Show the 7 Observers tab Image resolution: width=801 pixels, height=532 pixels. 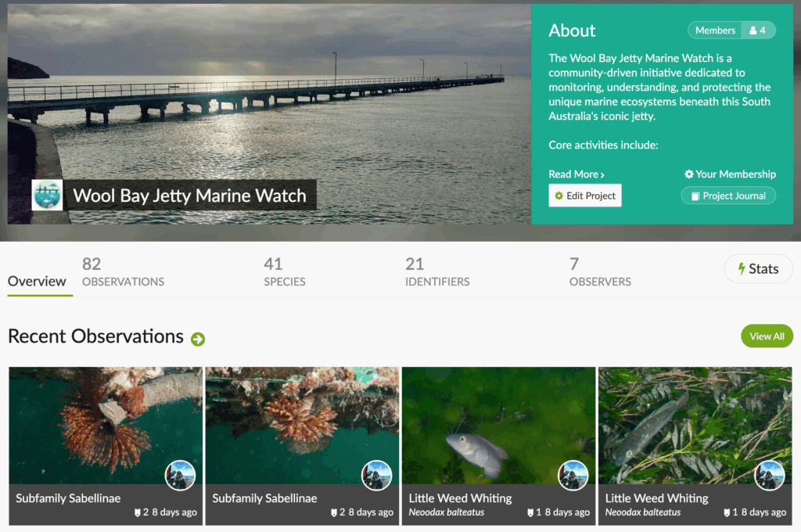pyautogui.click(x=599, y=272)
